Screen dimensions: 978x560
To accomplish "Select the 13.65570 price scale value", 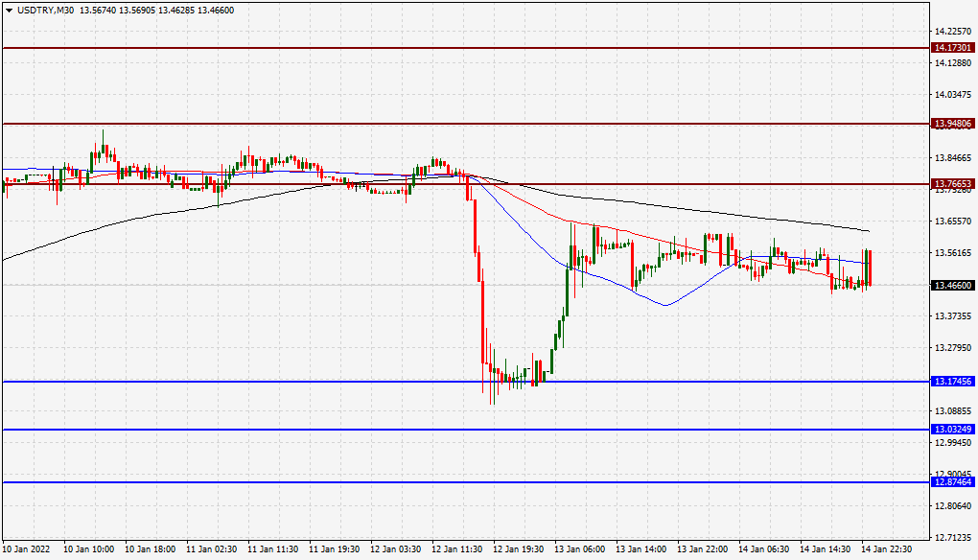I will pyautogui.click(x=953, y=222).
